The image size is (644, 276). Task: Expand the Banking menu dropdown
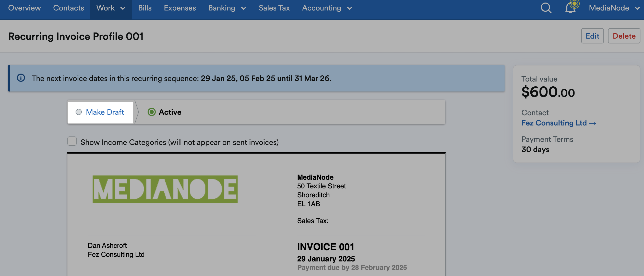click(x=227, y=8)
